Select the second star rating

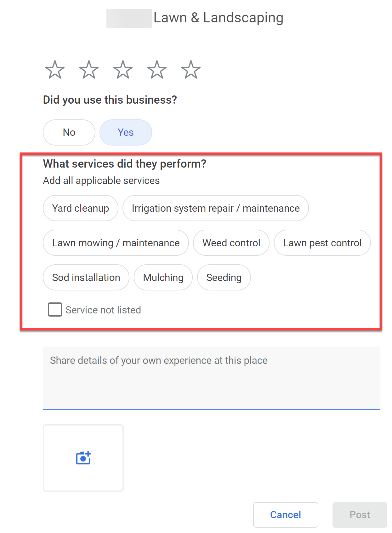pyautogui.click(x=88, y=69)
